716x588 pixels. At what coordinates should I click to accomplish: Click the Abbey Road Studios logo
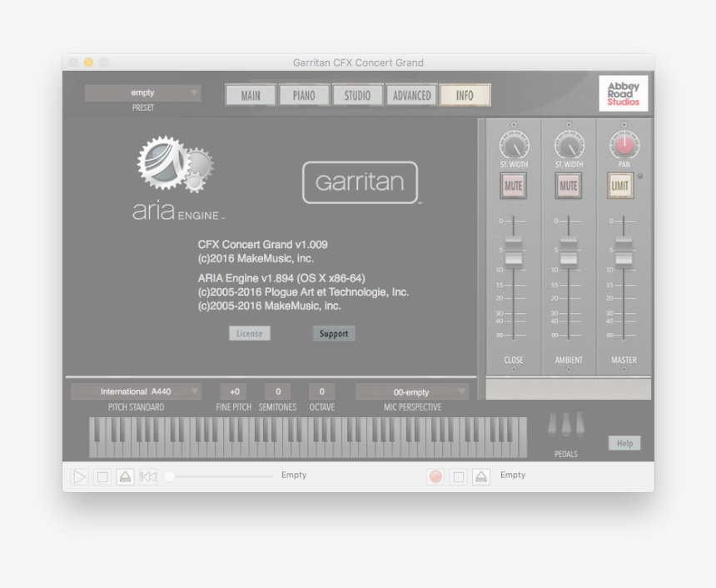click(624, 93)
